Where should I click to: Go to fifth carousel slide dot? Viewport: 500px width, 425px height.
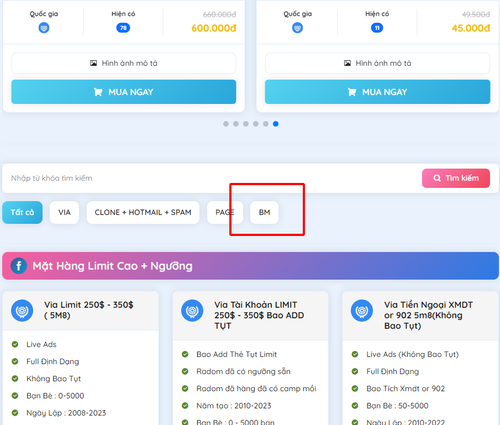(266, 124)
